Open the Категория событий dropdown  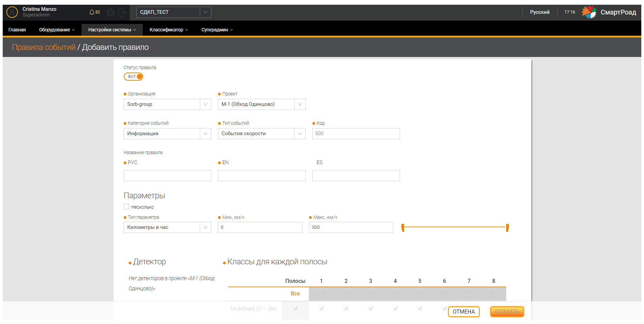(167, 134)
